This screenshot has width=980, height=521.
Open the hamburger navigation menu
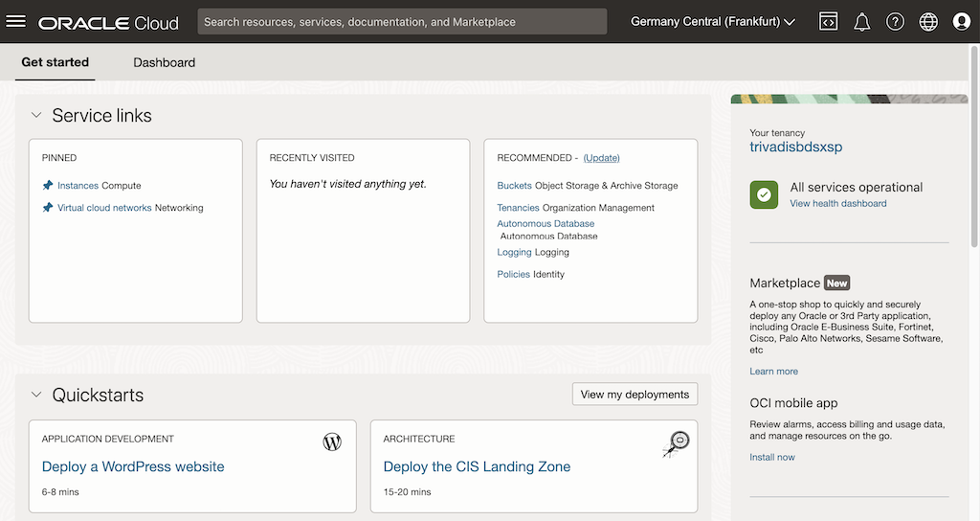15,21
